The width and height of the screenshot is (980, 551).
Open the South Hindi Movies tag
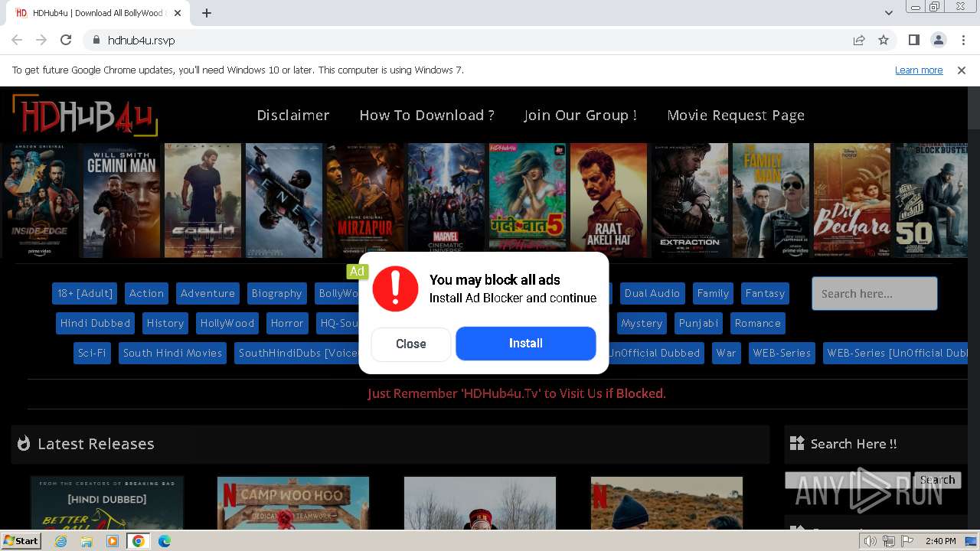coord(172,353)
